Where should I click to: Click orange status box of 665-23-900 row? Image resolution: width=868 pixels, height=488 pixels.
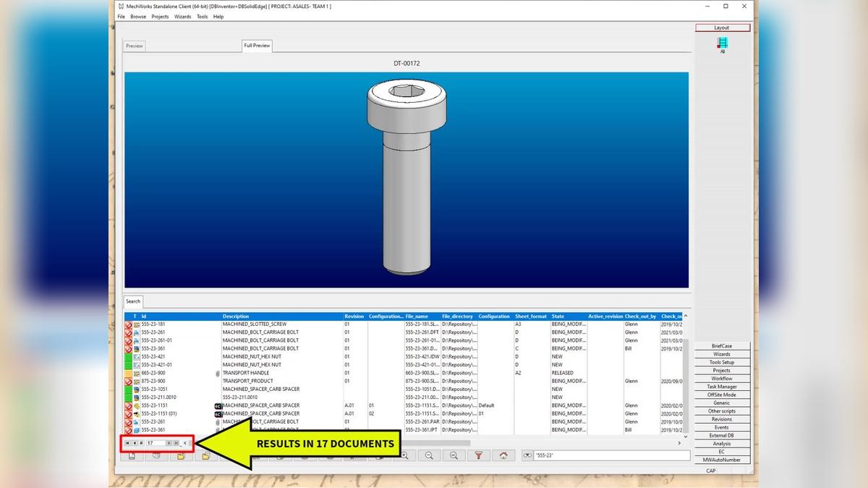pyautogui.click(x=128, y=373)
